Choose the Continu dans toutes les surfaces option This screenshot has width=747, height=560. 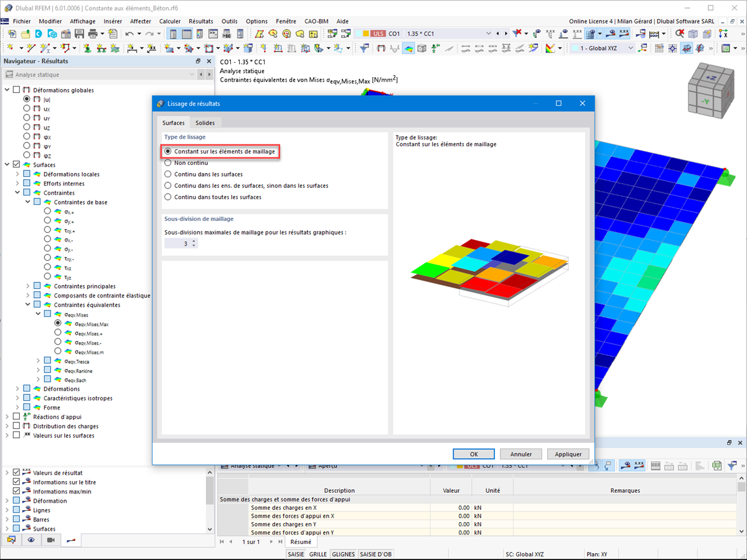click(x=168, y=197)
